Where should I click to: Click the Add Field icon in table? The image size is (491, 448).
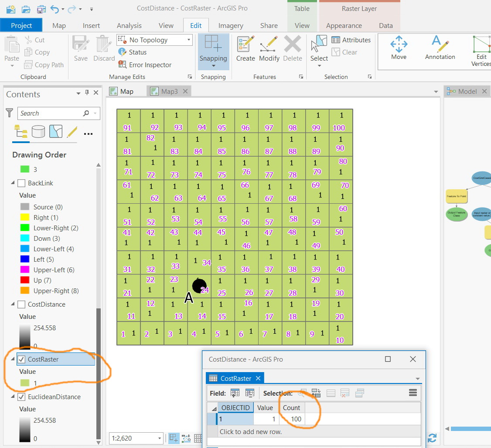(x=235, y=393)
